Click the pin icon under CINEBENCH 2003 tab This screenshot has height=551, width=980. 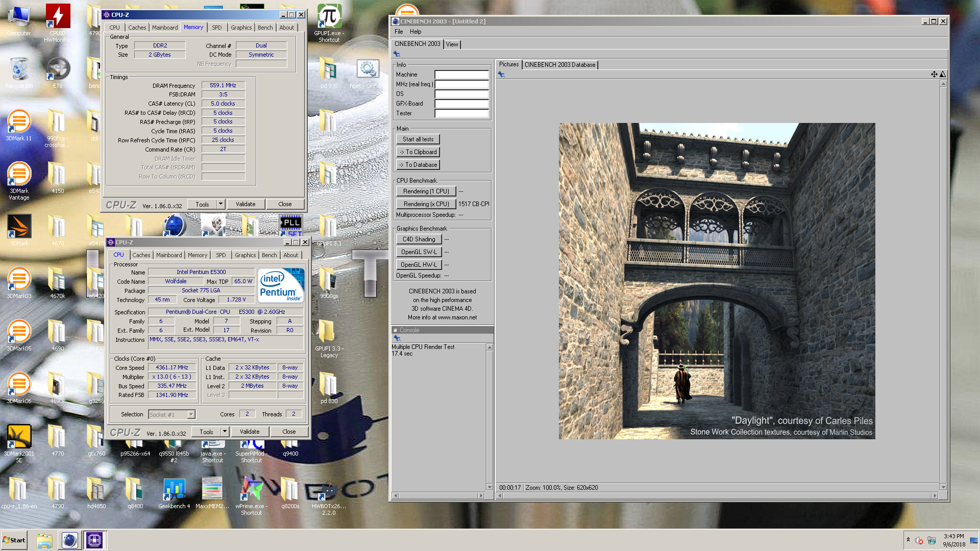click(397, 54)
